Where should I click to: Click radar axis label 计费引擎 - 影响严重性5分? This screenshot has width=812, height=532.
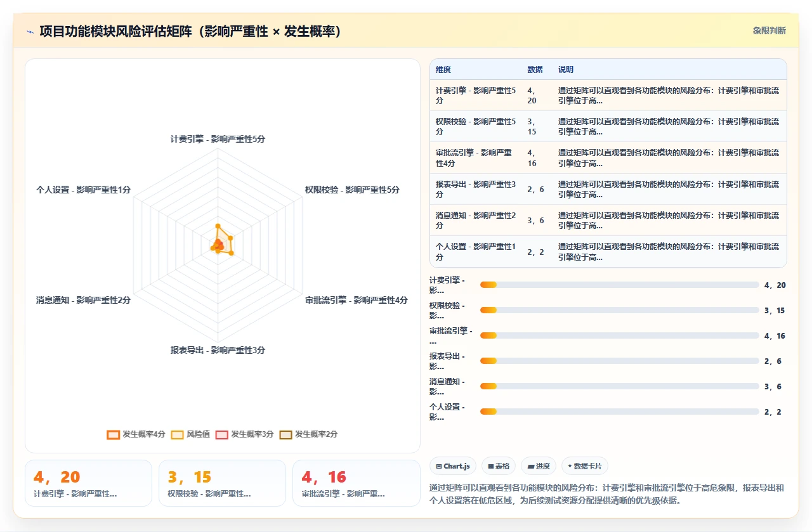click(218, 139)
